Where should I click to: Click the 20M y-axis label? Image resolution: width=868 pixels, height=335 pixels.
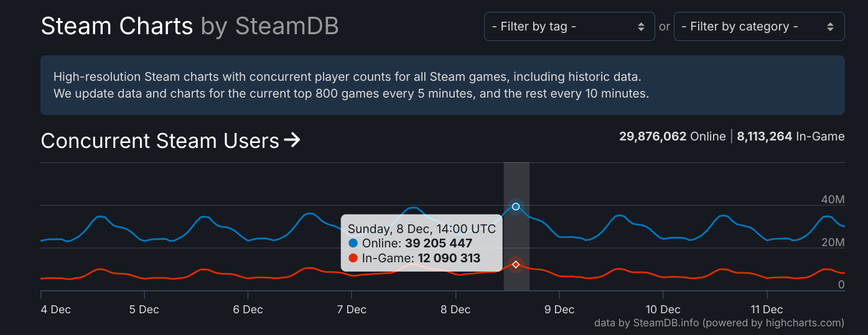[x=833, y=242]
